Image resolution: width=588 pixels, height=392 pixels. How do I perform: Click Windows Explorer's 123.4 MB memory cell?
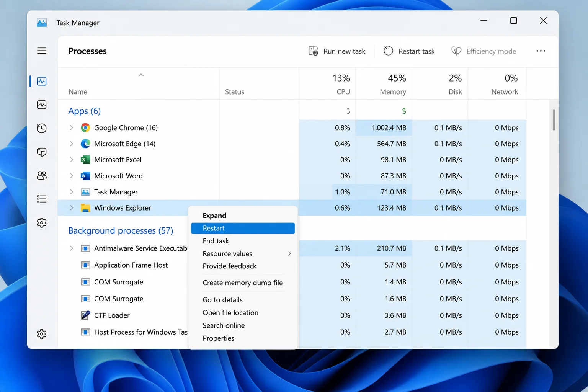click(384, 208)
